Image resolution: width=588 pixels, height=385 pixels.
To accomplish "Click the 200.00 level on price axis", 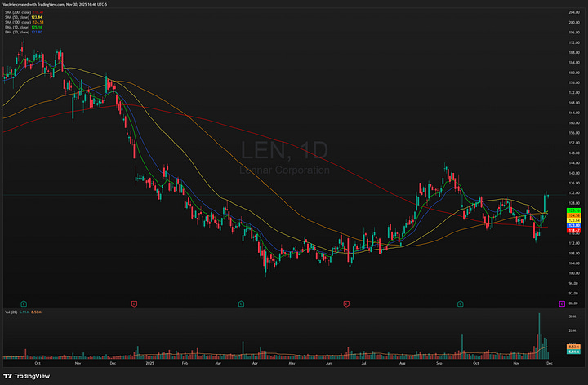I will point(574,23).
